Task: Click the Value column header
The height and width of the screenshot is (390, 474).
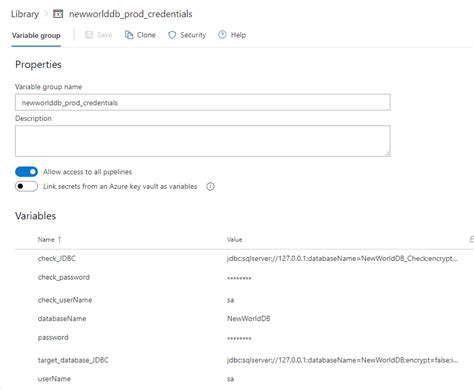Action: pos(235,239)
